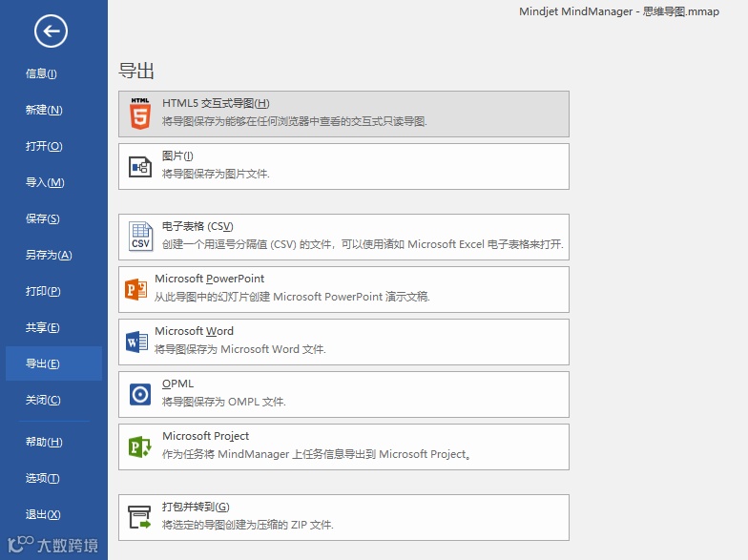748x560 pixels.
Task: Click 退出(X) to exit
Action: pyautogui.click(x=43, y=514)
